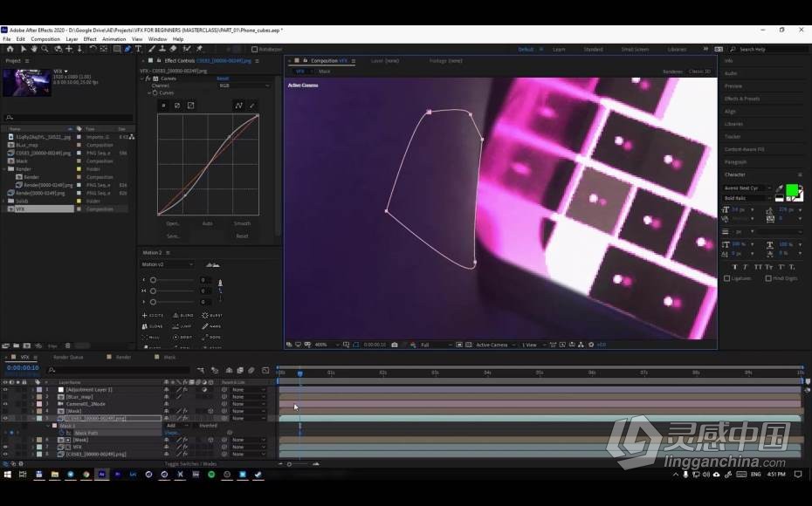812x506 pixels.
Task: Hide the Camera01_2Node layer
Action: click(x=6, y=404)
